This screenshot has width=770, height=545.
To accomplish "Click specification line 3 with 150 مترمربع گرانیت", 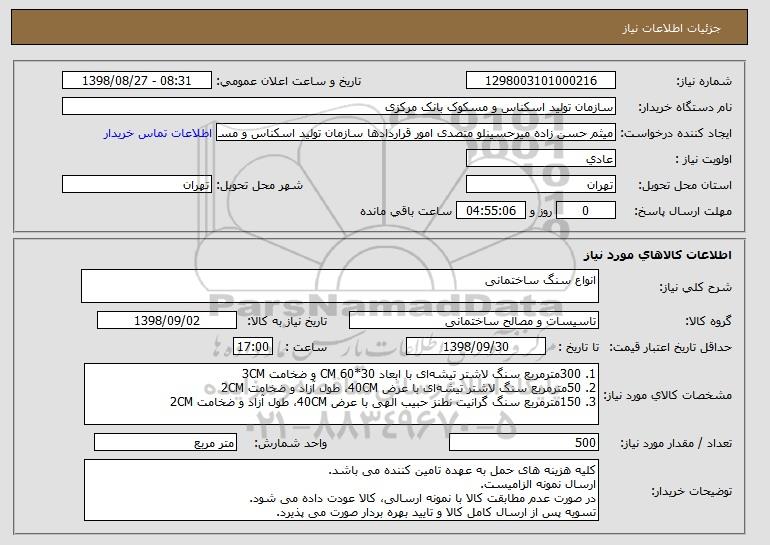I will coord(383,402).
